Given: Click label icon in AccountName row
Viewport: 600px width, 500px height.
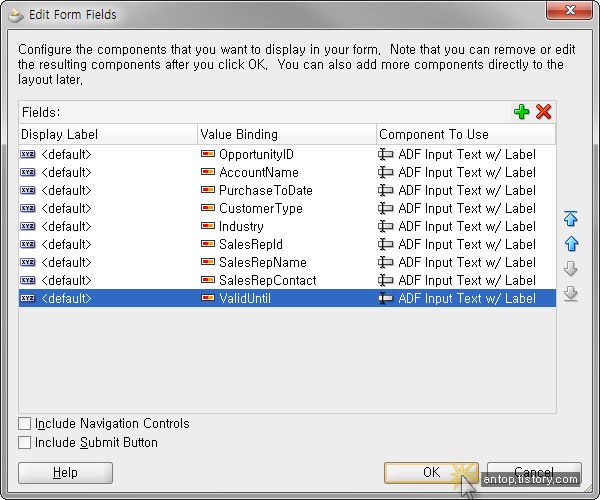Looking at the screenshot, I should click(x=28, y=172).
